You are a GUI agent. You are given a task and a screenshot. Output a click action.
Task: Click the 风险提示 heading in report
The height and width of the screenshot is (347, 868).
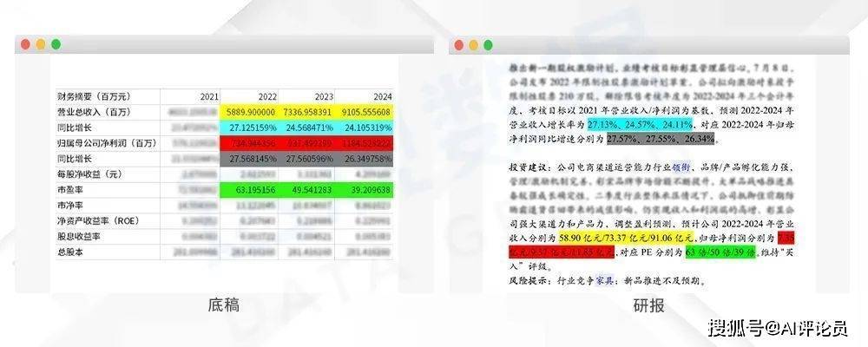(x=528, y=281)
